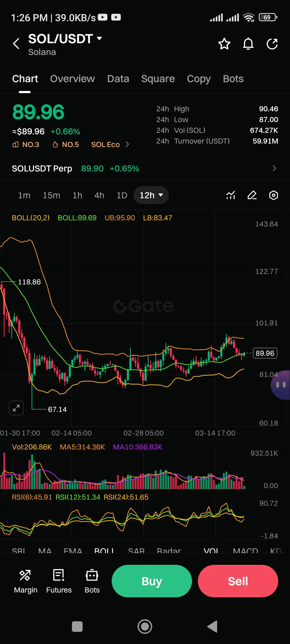This screenshot has height=644, width=290.
Task: Toggle the EMA indicator
Action: click(x=73, y=551)
